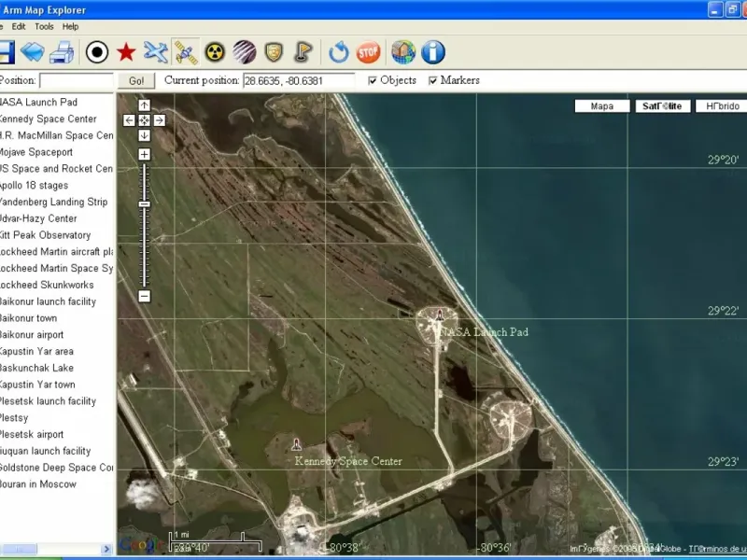Select the airplane toolbar icon
The image size is (747, 560).
click(156, 52)
